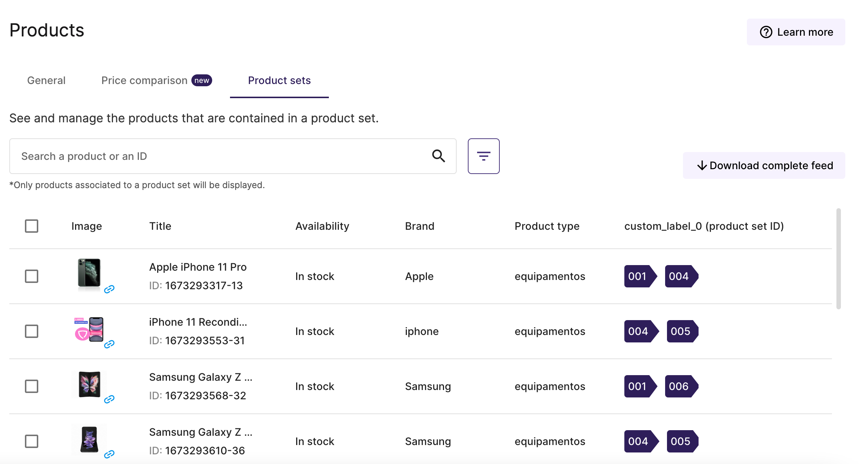
Task: Click In stock for Apple iPhone 11 Pro
Action: pyautogui.click(x=315, y=276)
